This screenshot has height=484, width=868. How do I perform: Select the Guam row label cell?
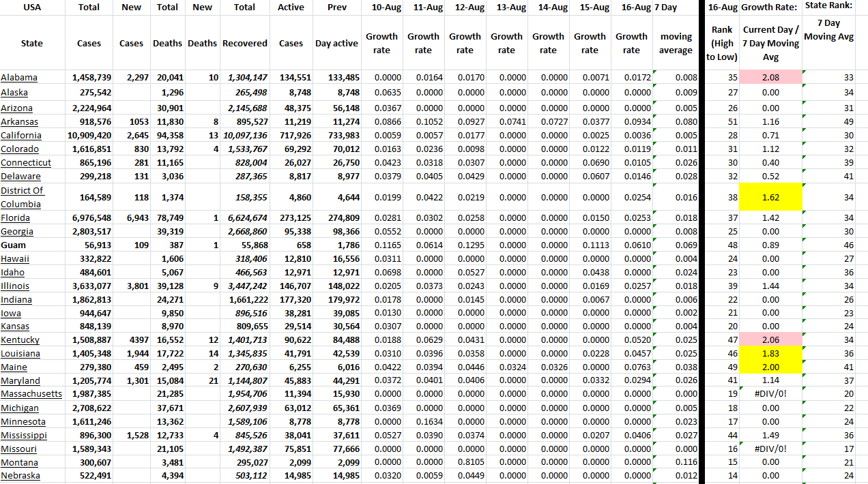(x=14, y=245)
